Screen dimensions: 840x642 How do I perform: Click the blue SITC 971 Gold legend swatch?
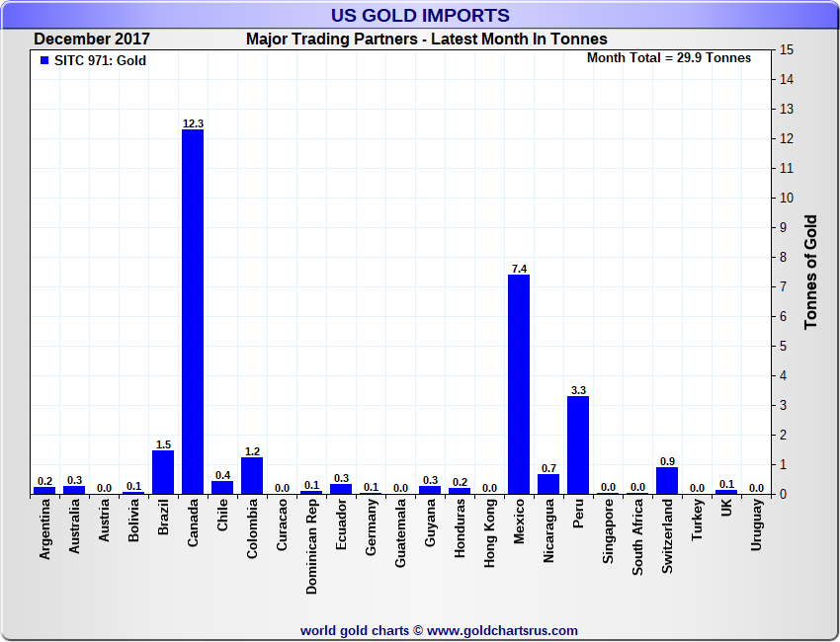click(x=44, y=60)
